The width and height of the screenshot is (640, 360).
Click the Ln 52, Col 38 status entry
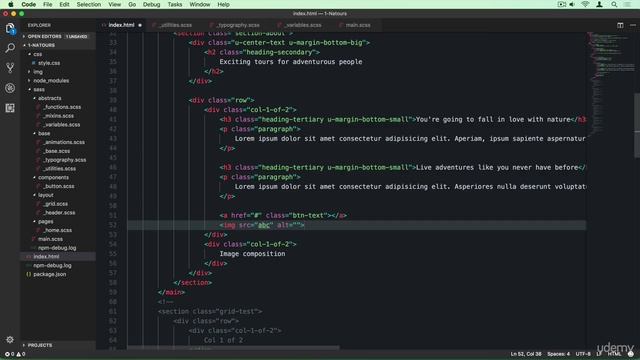click(x=526, y=354)
